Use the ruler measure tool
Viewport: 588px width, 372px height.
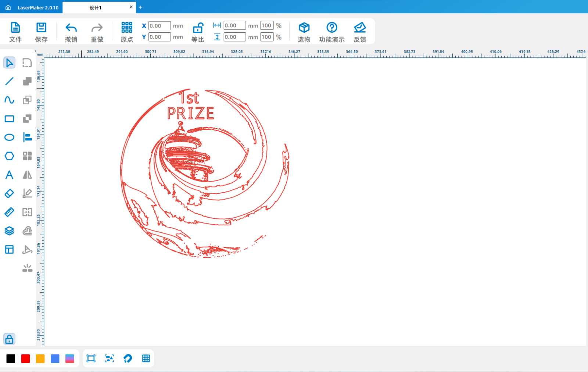click(x=9, y=212)
